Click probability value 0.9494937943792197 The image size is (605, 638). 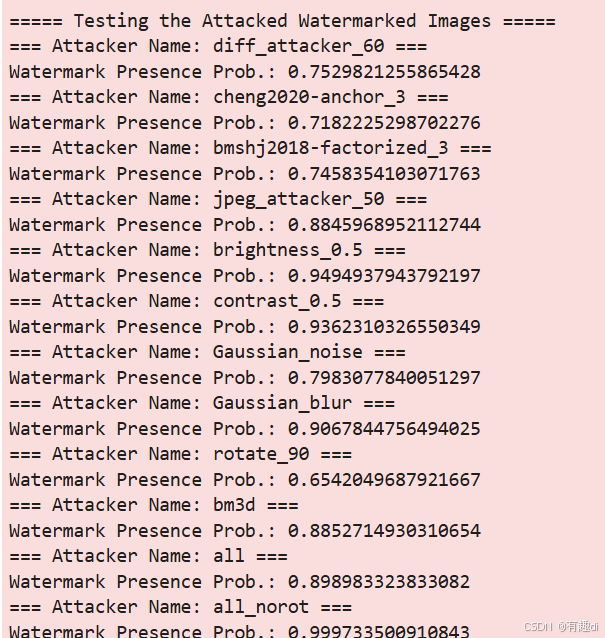(x=384, y=276)
